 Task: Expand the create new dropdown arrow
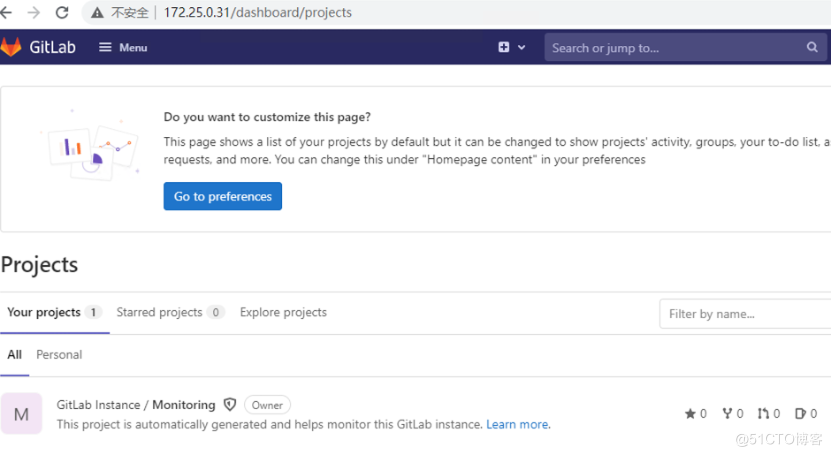click(522, 48)
